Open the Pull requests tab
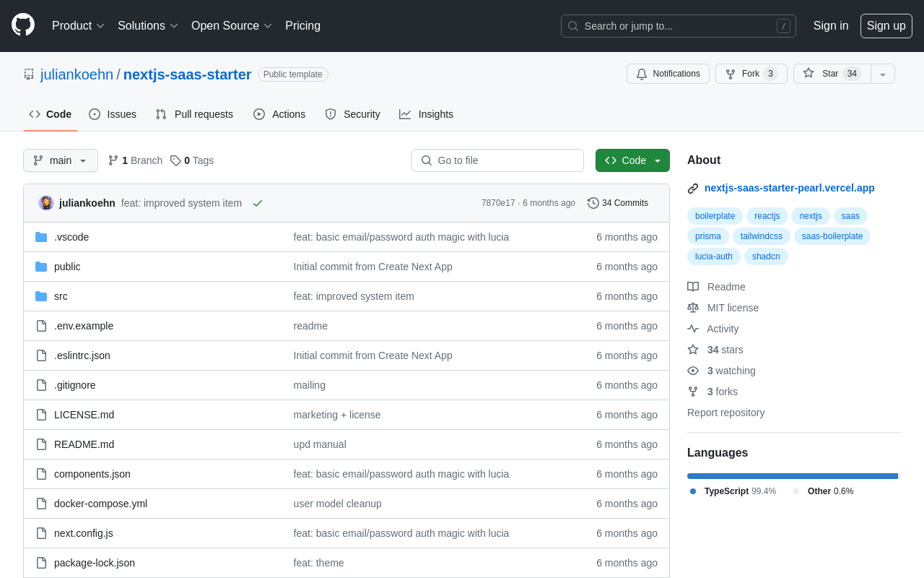Screen dimensions: 924x578 [193, 114]
